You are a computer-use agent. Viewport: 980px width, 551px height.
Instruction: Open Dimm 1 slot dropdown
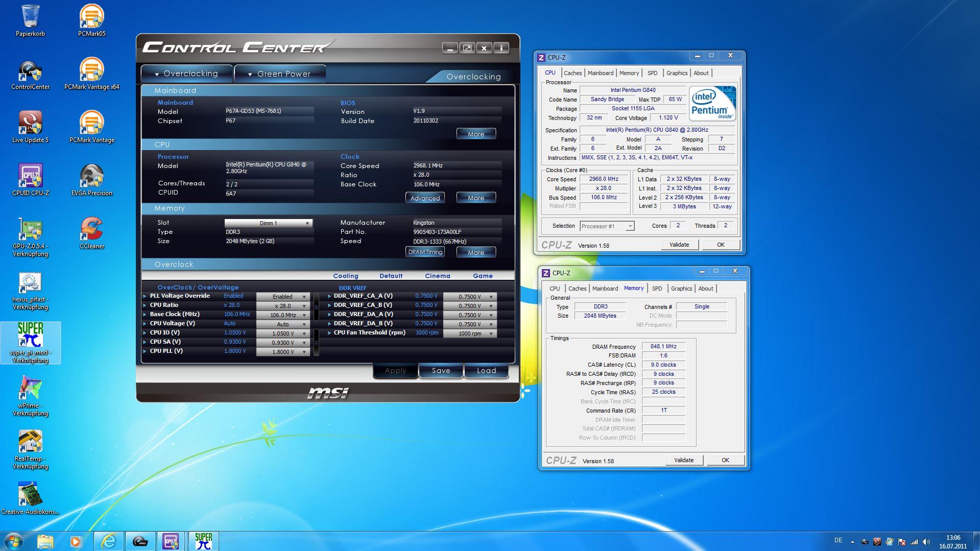coord(269,223)
